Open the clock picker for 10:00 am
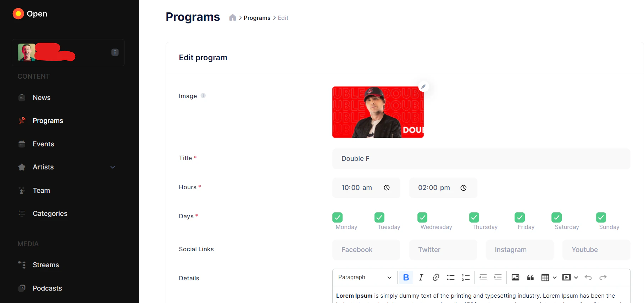Image resolution: width=644 pixels, height=303 pixels. click(x=387, y=188)
